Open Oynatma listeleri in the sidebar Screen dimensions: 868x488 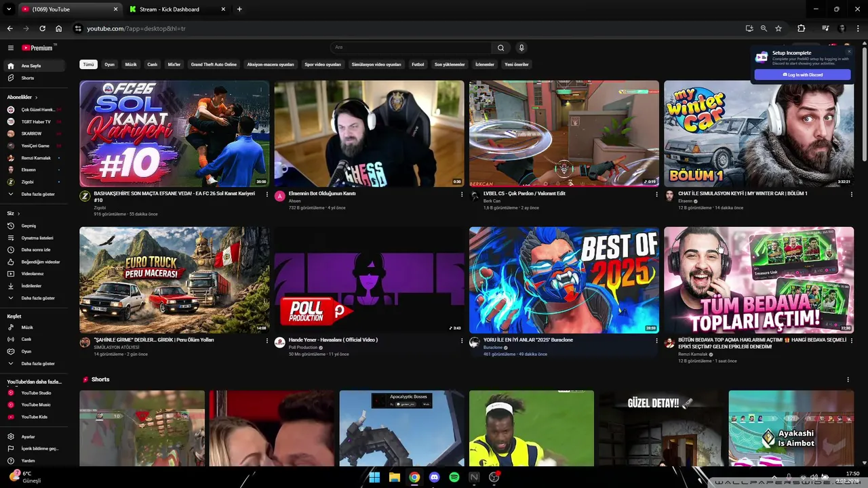point(36,238)
